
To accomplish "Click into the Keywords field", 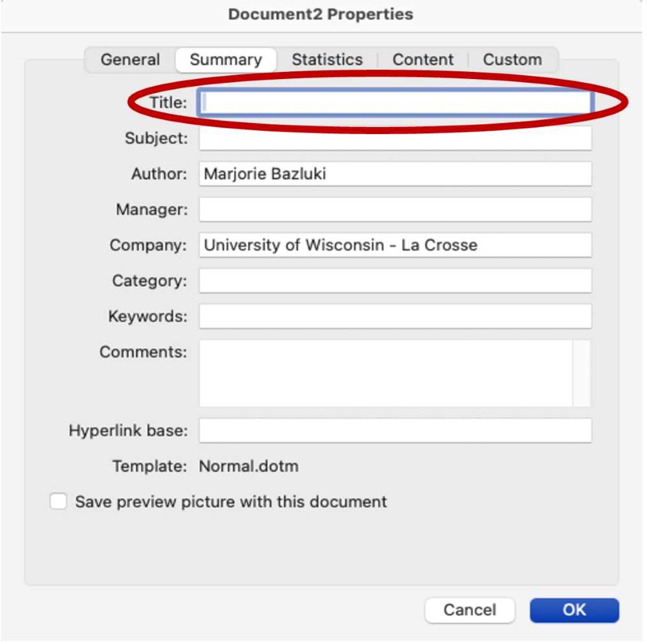I will point(395,316).
